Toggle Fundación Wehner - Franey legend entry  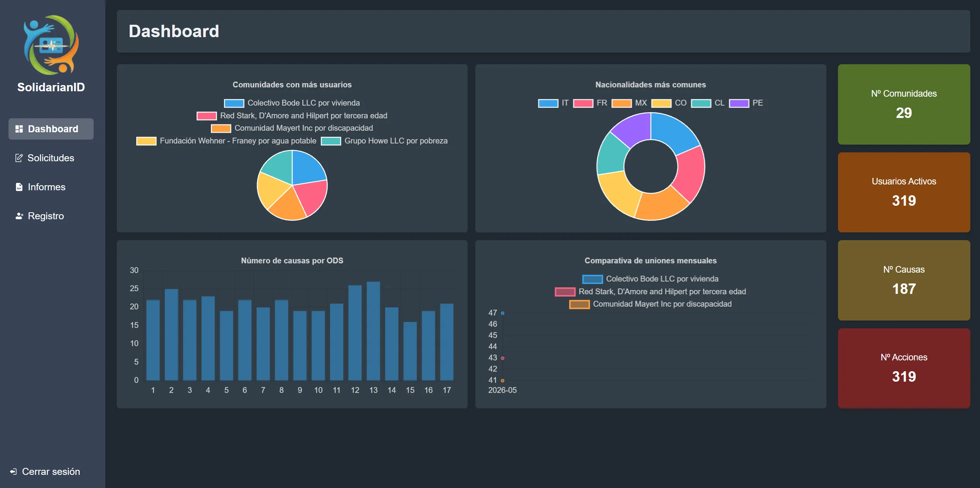click(226, 141)
